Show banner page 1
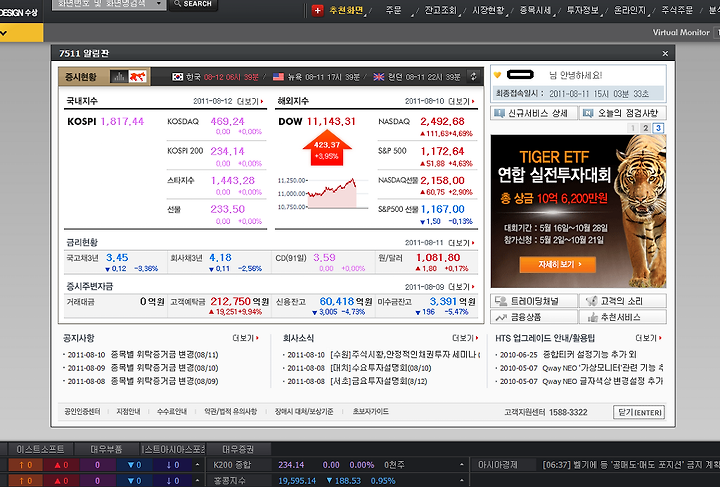The height and width of the screenshot is (487, 720). click(633, 128)
